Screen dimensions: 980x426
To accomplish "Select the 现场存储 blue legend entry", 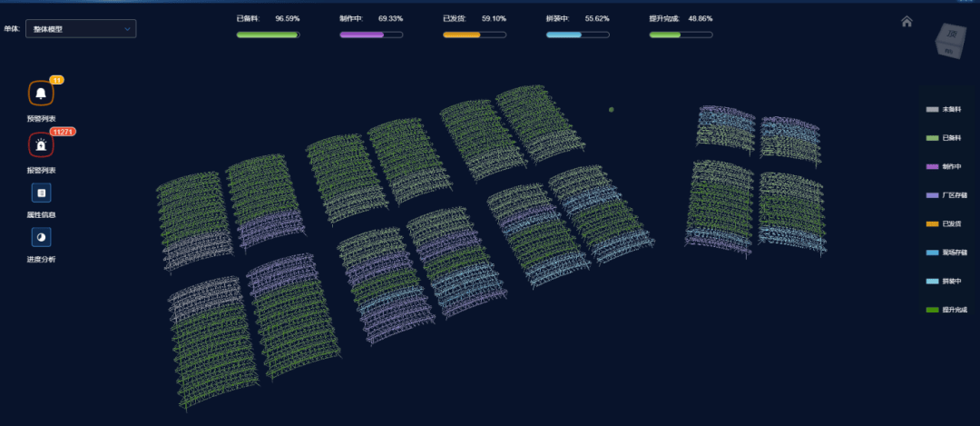I will coord(946,253).
